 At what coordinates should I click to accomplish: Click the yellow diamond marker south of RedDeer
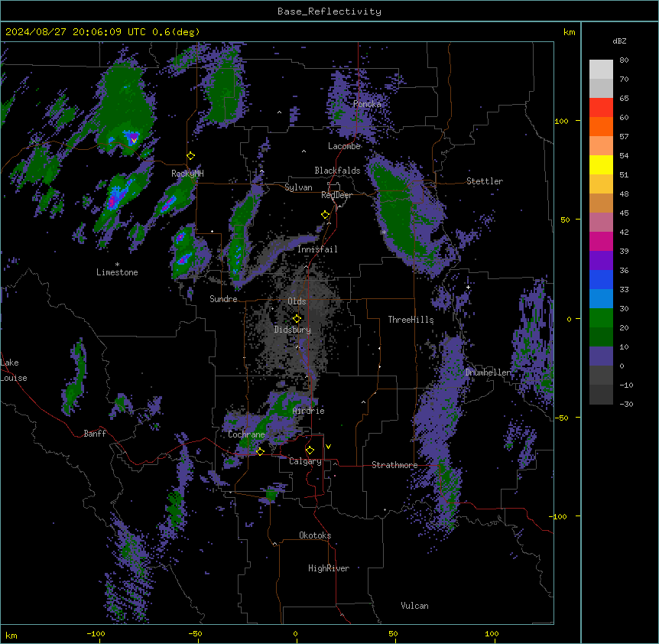pos(326,215)
